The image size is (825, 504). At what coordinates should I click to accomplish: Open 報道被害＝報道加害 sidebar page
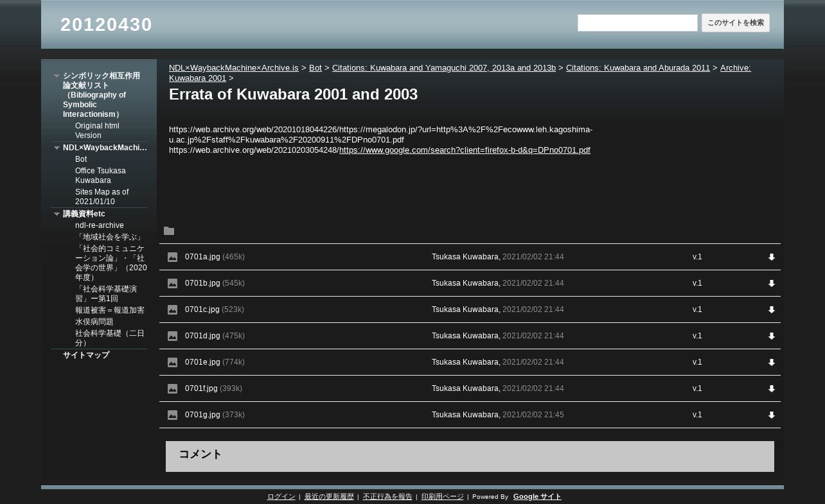coord(110,310)
